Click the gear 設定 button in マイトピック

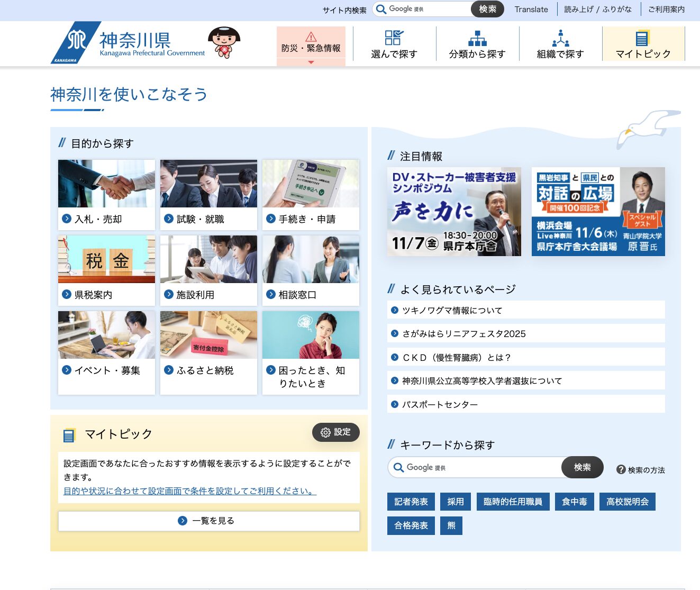click(x=335, y=432)
